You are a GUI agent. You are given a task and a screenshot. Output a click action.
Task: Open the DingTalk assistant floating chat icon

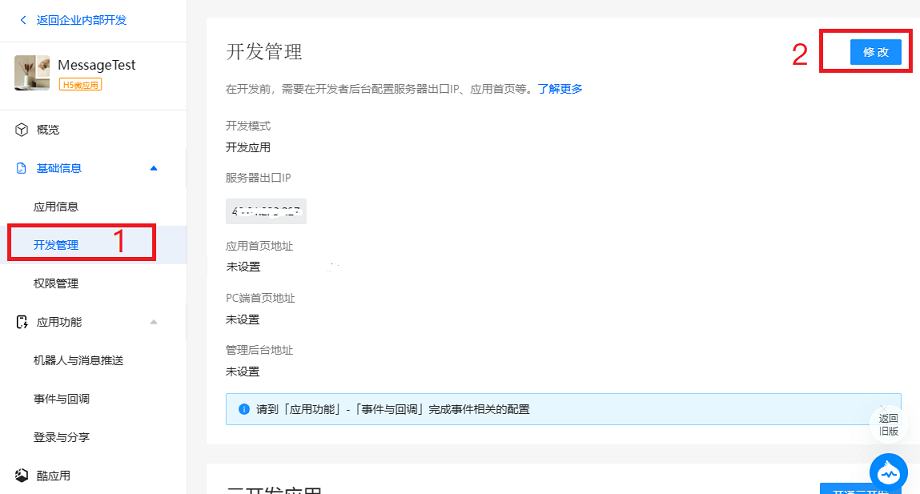[888, 471]
